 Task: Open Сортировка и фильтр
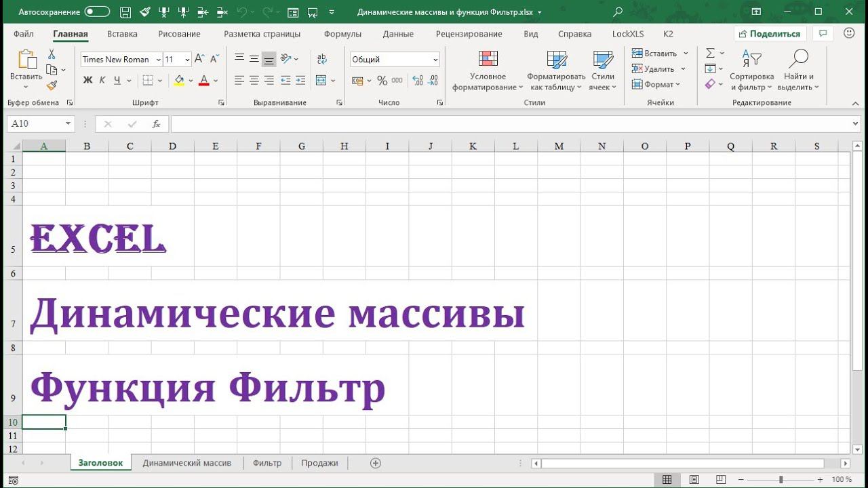coord(751,70)
